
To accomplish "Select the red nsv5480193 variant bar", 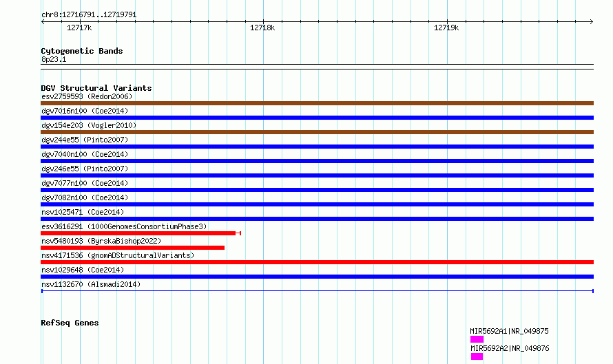I will [x=132, y=248].
